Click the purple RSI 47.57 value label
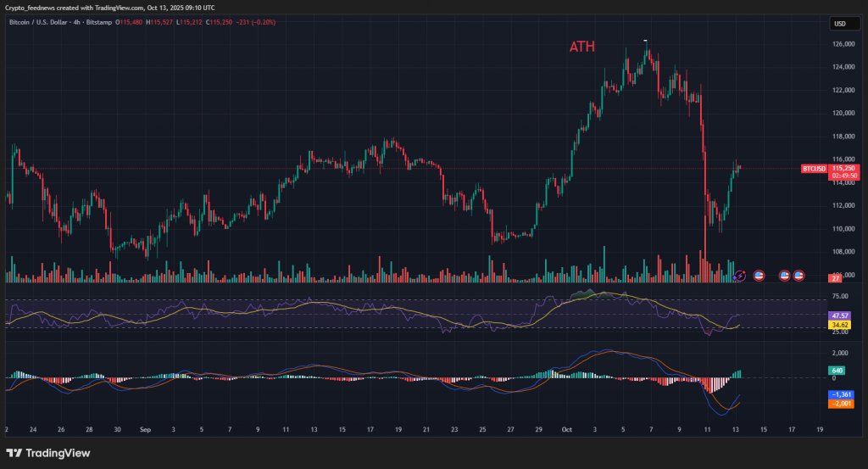Viewport: 868px width, 469px height. (x=836, y=315)
